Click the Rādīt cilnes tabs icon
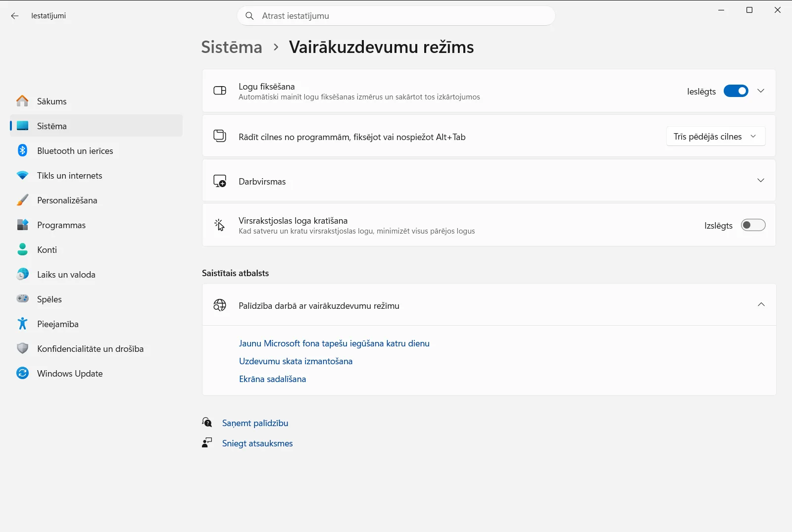This screenshot has width=792, height=532. [x=220, y=136]
